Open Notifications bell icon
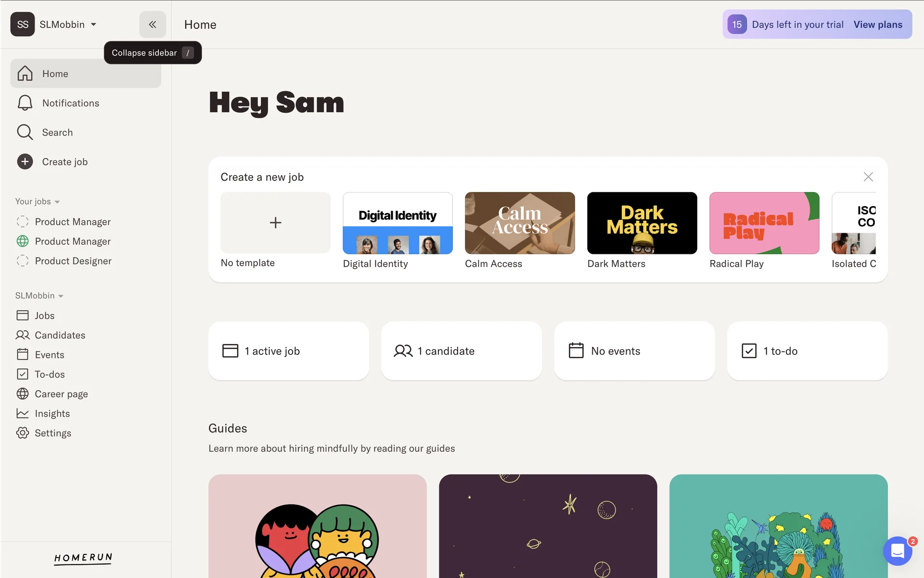The height and width of the screenshot is (578, 924). point(25,103)
